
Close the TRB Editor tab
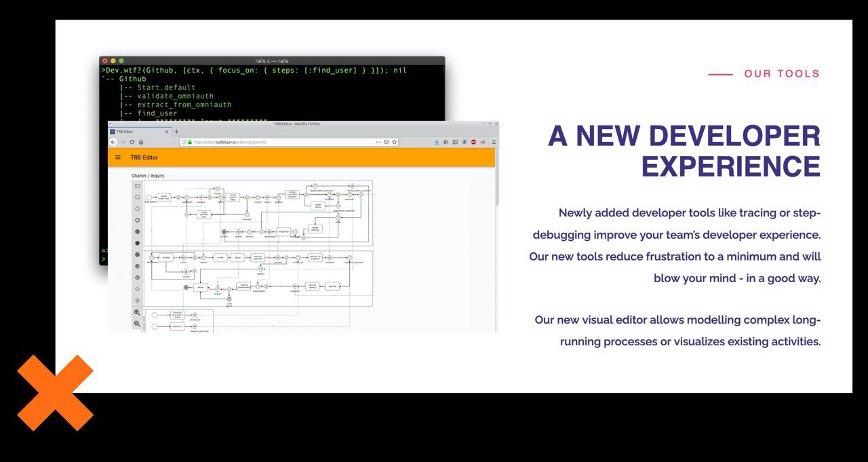coord(167,132)
